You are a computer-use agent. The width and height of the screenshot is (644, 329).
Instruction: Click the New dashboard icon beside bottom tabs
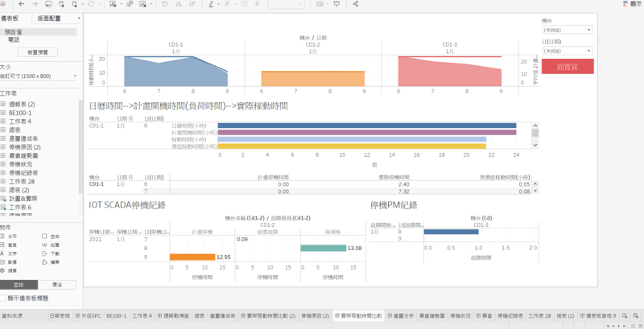[x=634, y=315]
